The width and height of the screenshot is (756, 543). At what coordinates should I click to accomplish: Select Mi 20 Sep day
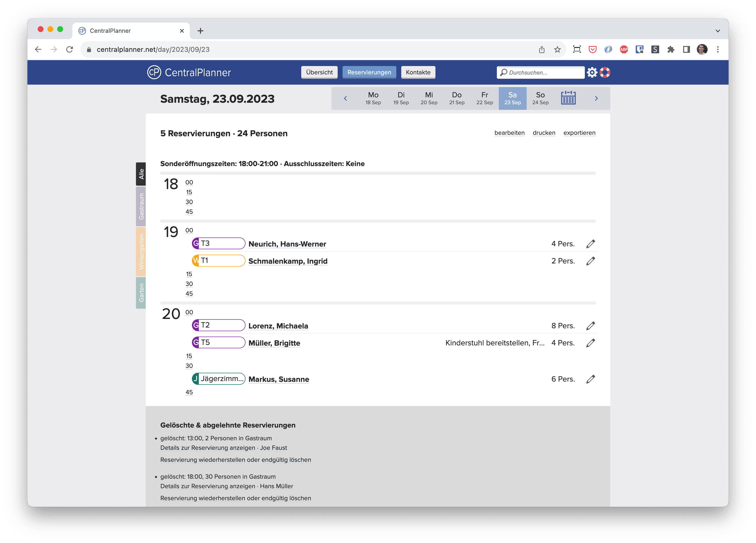pyautogui.click(x=429, y=98)
